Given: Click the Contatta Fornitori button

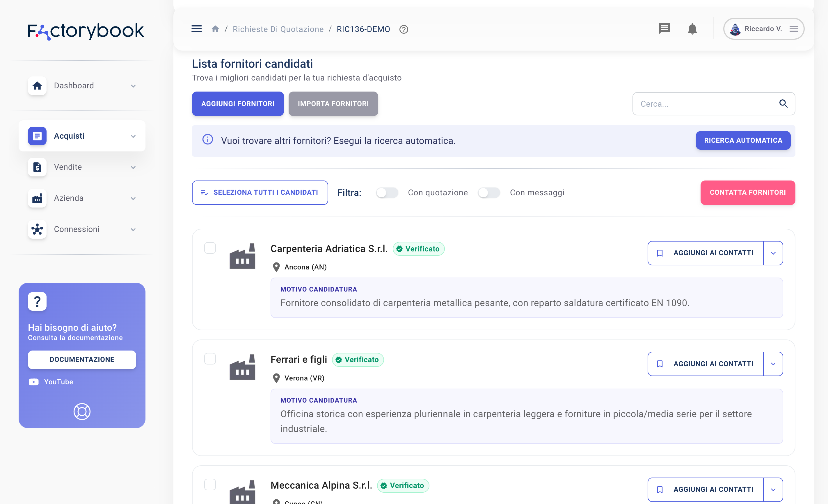Looking at the screenshot, I should [x=748, y=193].
